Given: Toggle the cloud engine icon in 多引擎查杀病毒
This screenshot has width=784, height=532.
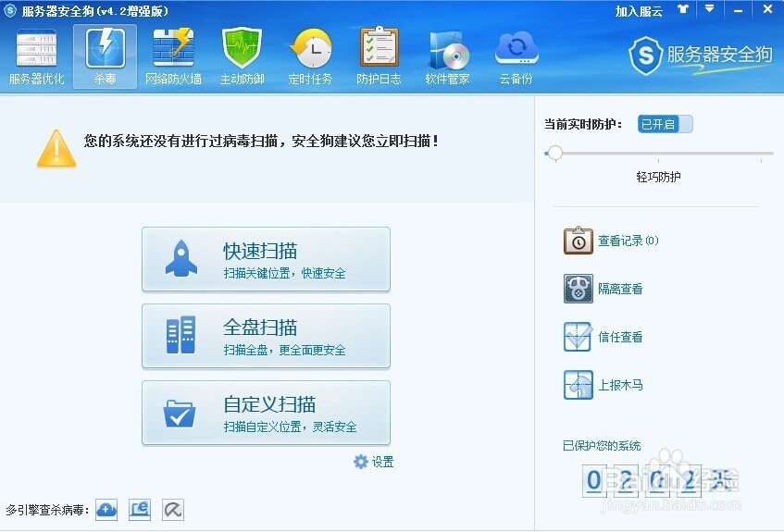Looking at the screenshot, I should 106,510.
